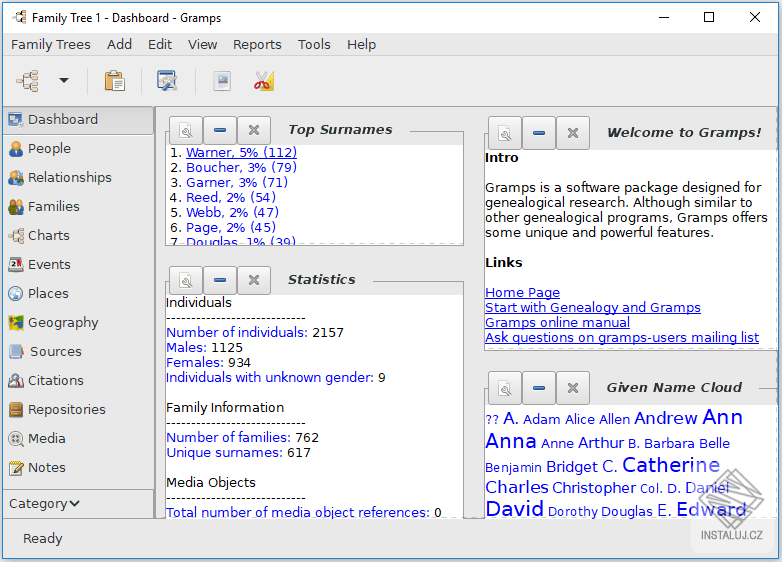Open the Tools menu
The width and height of the screenshot is (782, 562).
tap(314, 44)
